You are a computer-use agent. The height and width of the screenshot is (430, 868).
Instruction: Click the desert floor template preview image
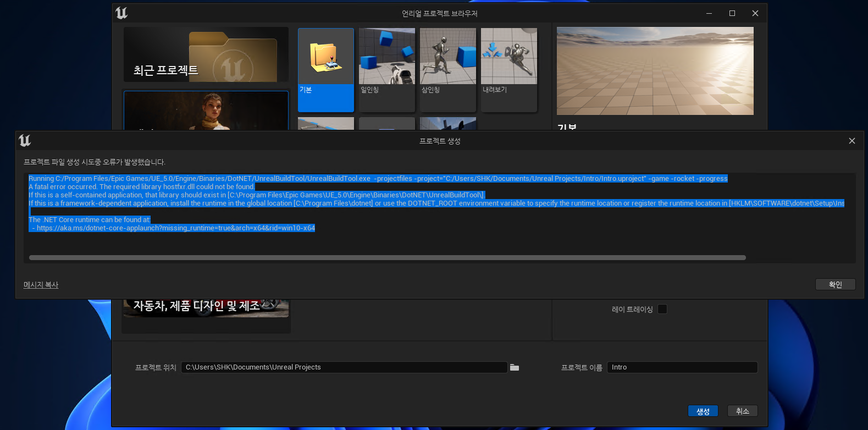coord(655,71)
